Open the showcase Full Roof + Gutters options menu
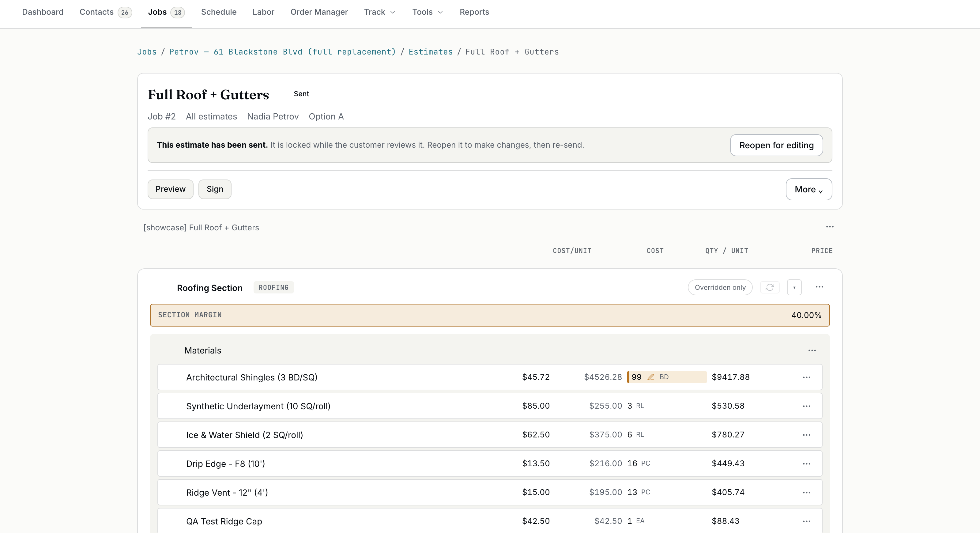Viewport: 980px width, 533px height. 830,227
